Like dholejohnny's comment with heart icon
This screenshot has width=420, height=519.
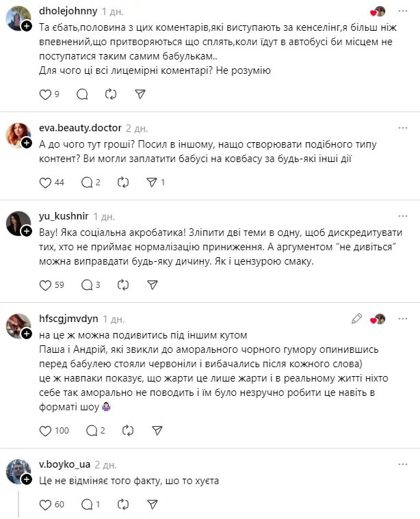click(47, 94)
